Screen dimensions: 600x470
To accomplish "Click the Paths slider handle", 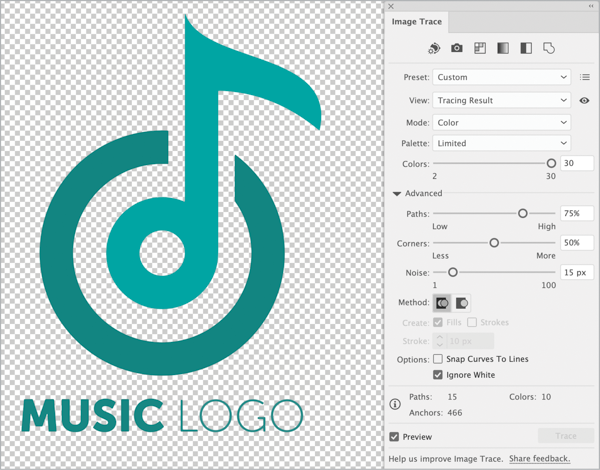I will (523, 214).
